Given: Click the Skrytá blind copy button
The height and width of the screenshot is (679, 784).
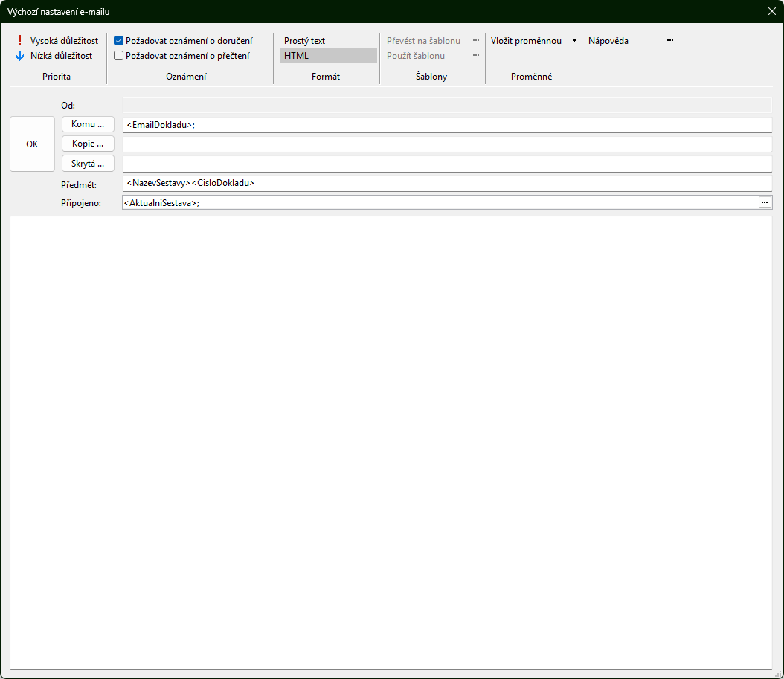Looking at the screenshot, I should point(88,163).
